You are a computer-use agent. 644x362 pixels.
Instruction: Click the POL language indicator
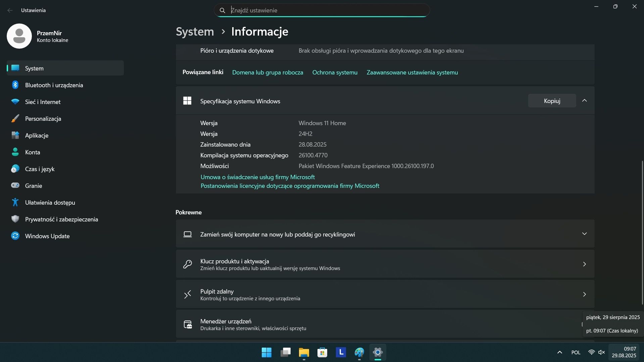click(576, 352)
